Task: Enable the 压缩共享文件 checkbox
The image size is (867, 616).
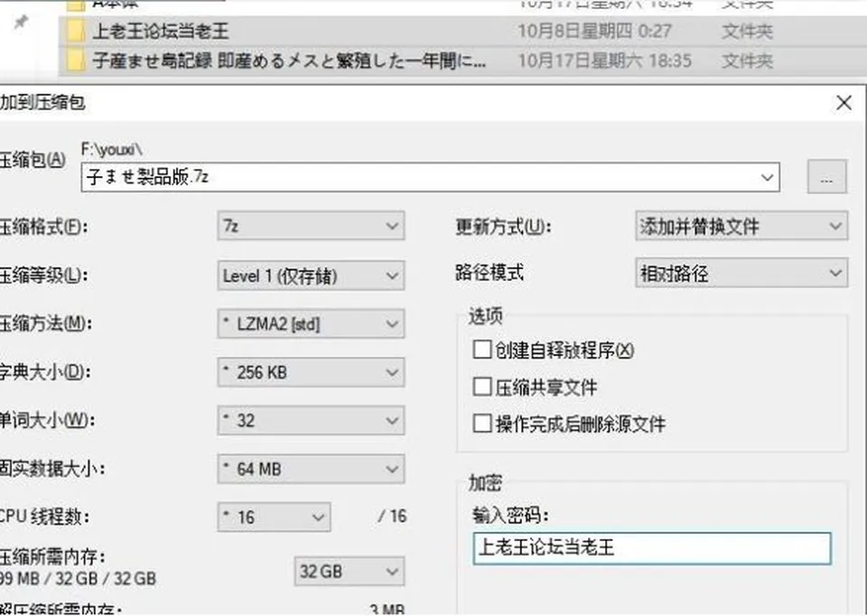Action: pyautogui.click(x=482, y=387)
